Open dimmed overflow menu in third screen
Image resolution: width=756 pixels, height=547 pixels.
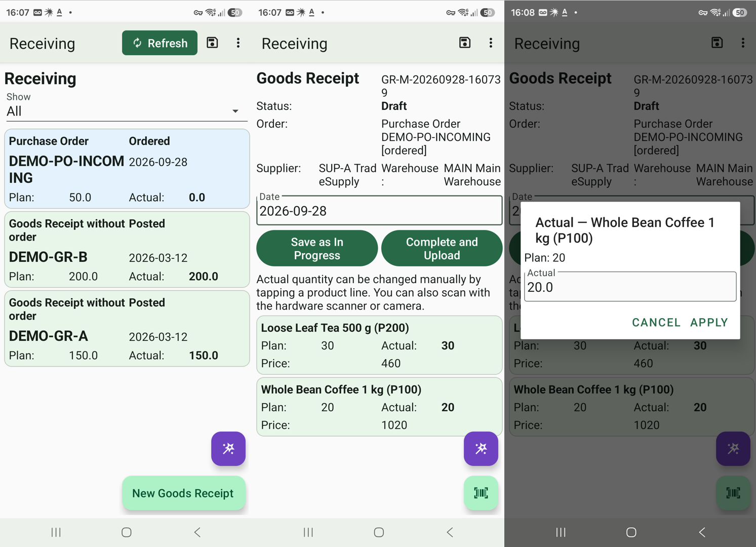[x=743, y=43]
